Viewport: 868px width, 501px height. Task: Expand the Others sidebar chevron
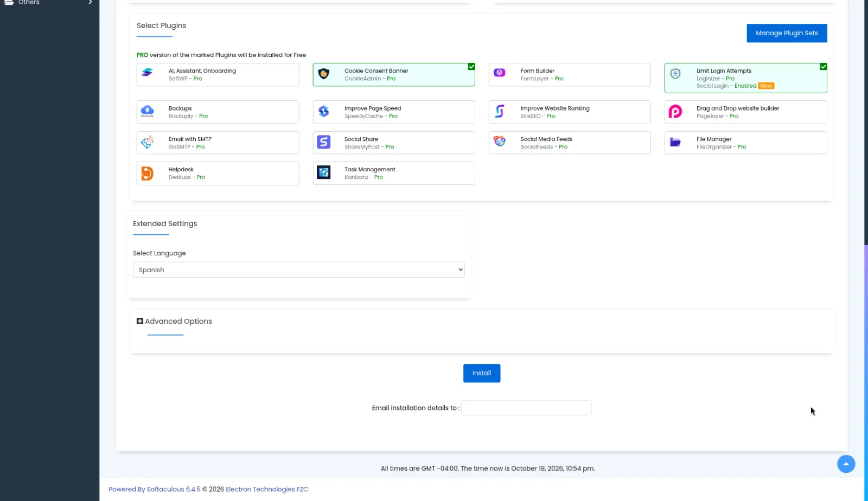coord(91,2)
